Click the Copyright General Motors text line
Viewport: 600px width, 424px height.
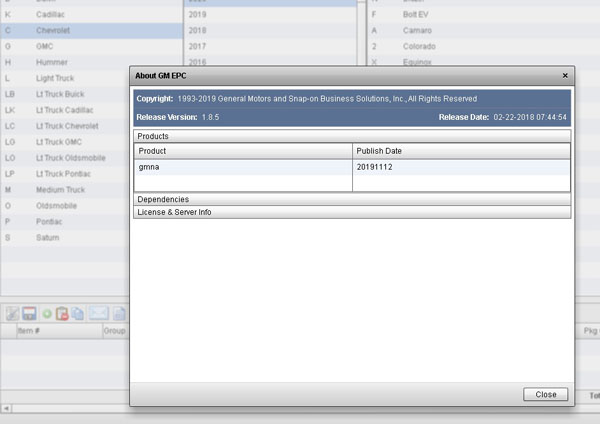[307, 99]
